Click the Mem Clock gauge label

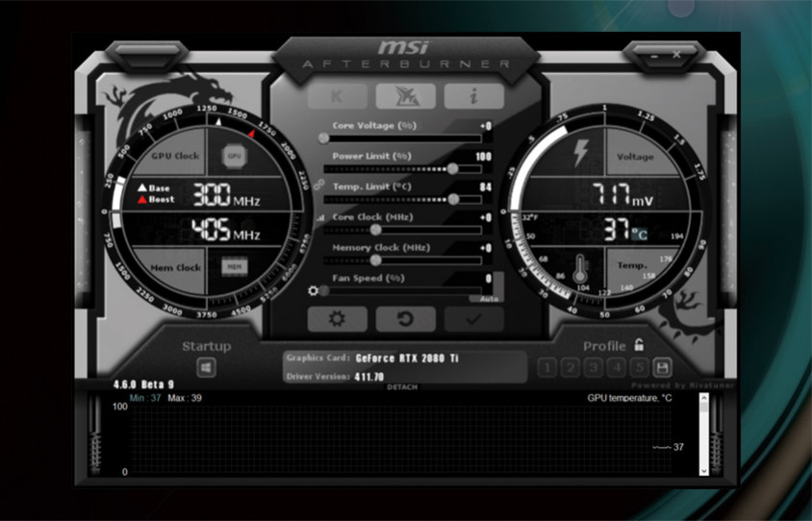click(x=175, y=267)
